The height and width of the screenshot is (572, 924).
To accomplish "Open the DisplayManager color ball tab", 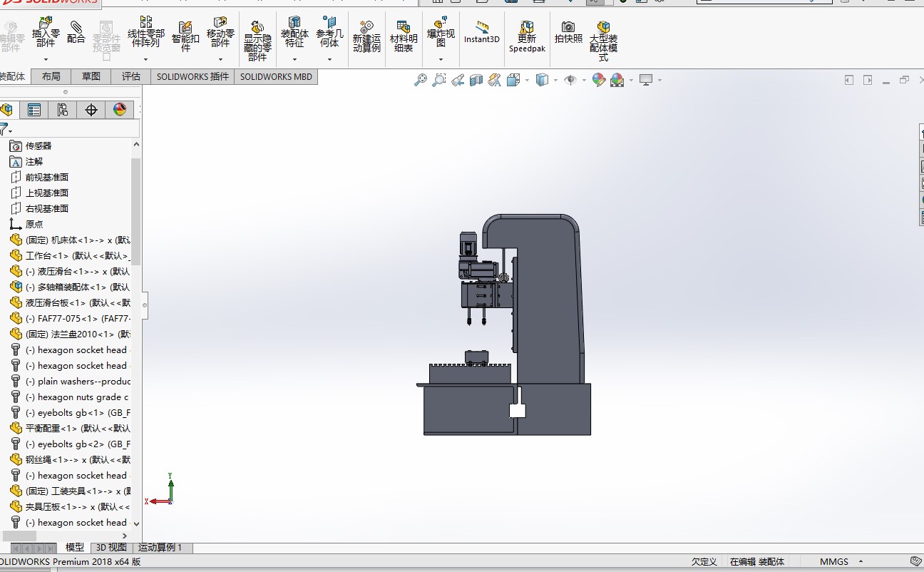I will tap(119, 109).
